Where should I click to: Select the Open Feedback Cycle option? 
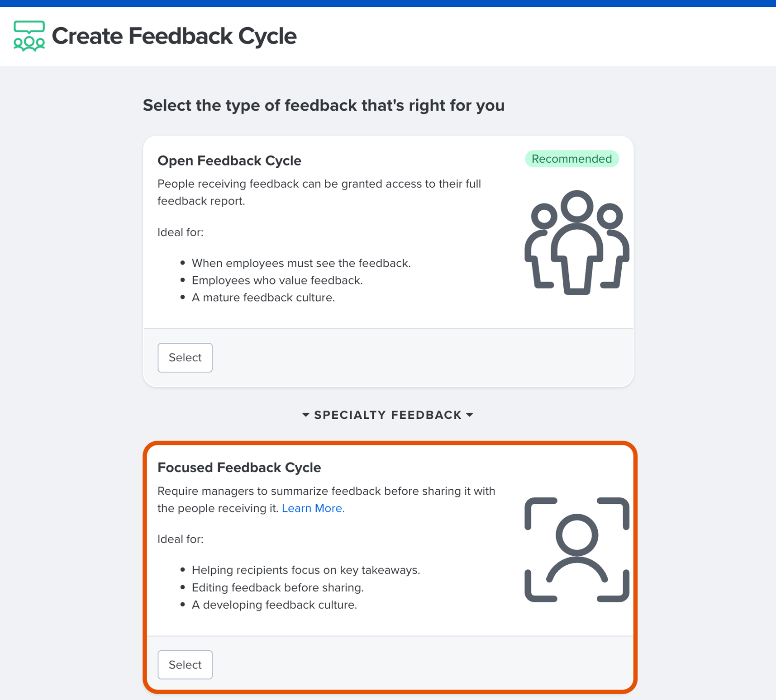[185, 357]
